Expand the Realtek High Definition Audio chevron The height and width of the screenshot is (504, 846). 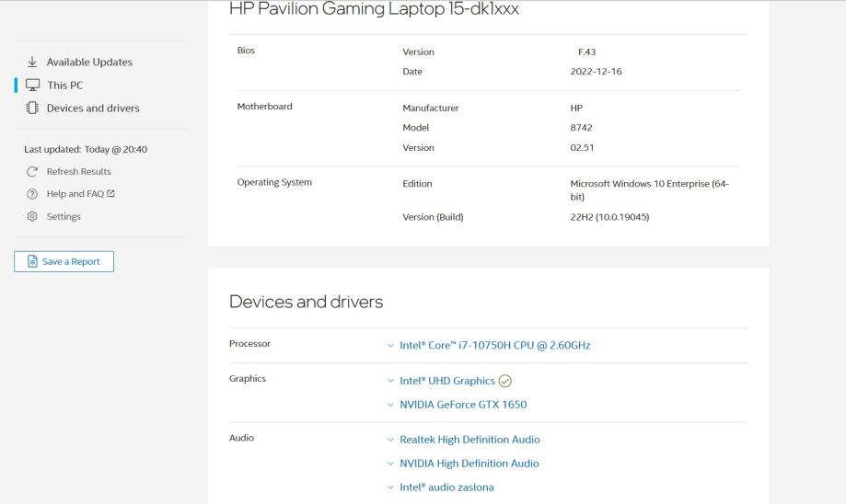coord(391,440)
